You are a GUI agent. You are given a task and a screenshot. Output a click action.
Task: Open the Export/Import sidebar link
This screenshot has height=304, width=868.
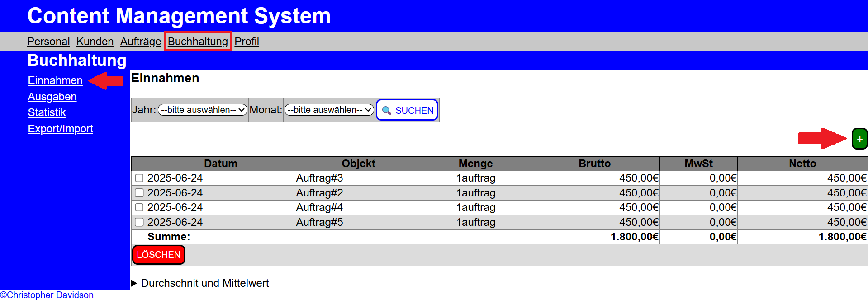60,129
